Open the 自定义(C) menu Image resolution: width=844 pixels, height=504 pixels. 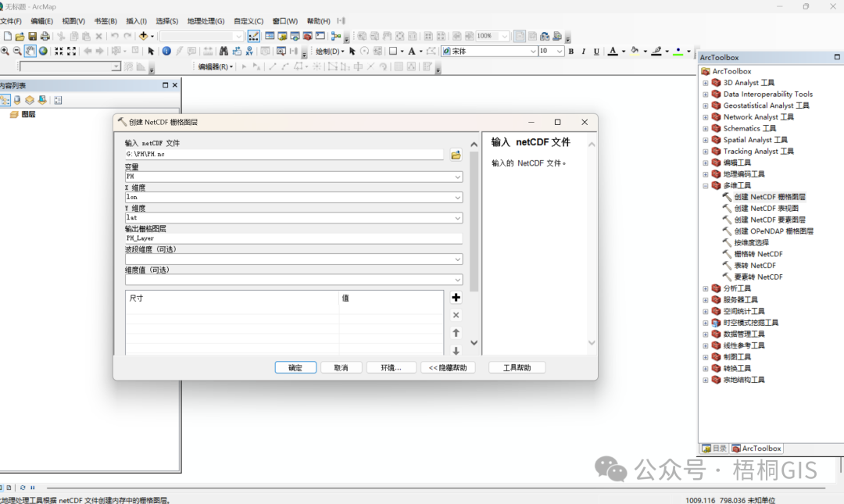(249, 21)
